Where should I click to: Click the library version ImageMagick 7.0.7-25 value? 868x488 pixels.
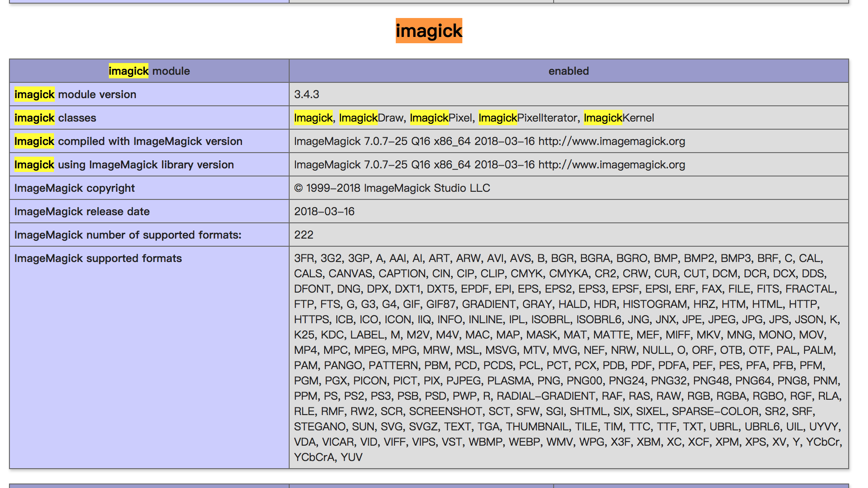(x=489, y=165)
